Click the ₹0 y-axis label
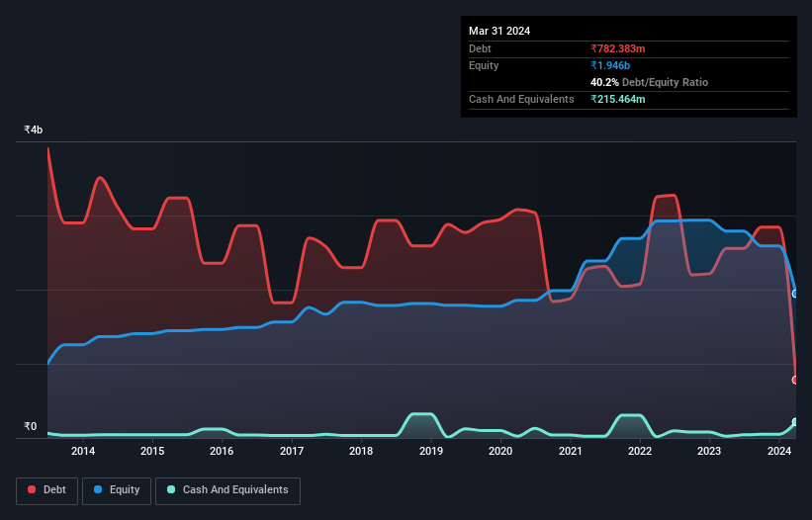The width and height of the screenshot is (812, 520). click(x=31, y=426)
